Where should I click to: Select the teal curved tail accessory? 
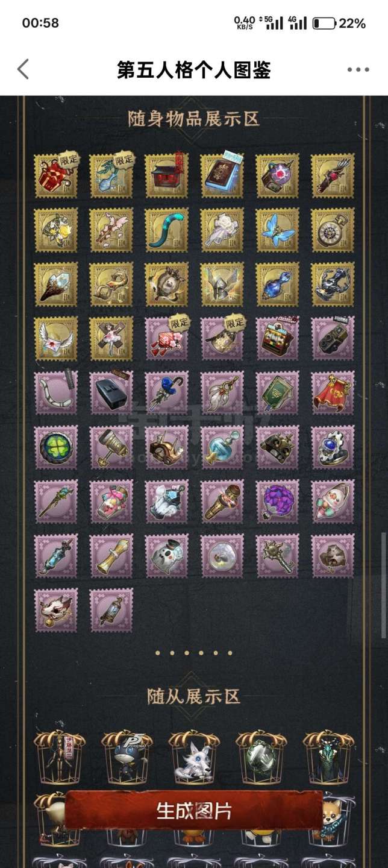[167, 230]
